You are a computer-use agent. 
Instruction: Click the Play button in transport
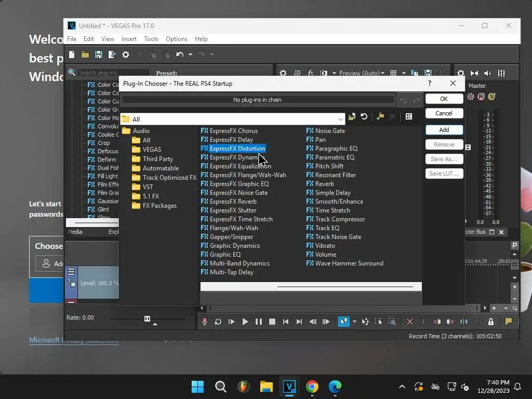pyautogui.click(x=245, y=321)
